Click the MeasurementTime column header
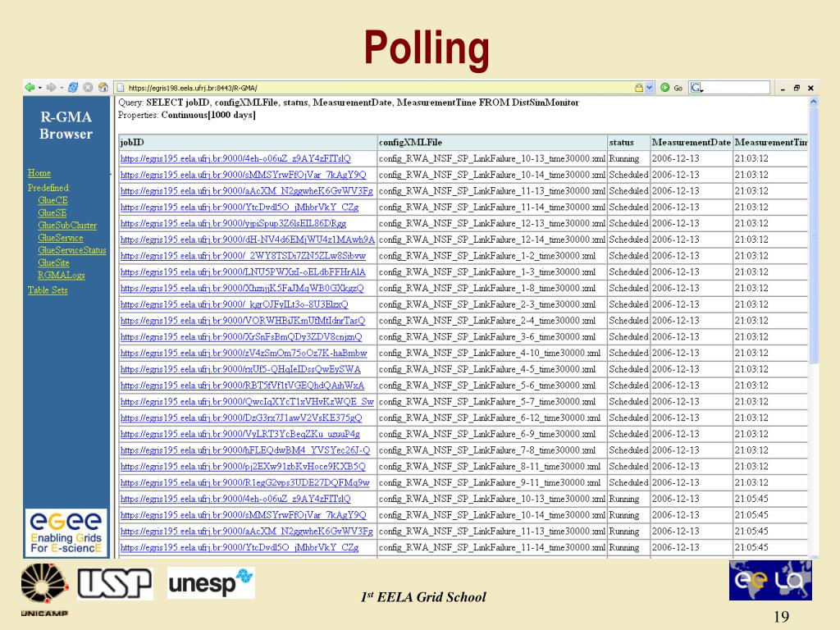 click(770, 143)
